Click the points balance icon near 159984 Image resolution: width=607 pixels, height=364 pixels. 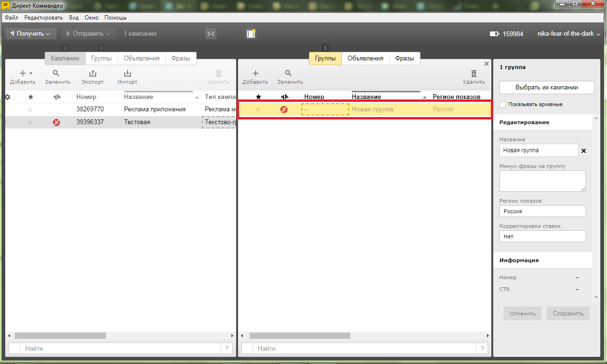[x=494, y=34]
